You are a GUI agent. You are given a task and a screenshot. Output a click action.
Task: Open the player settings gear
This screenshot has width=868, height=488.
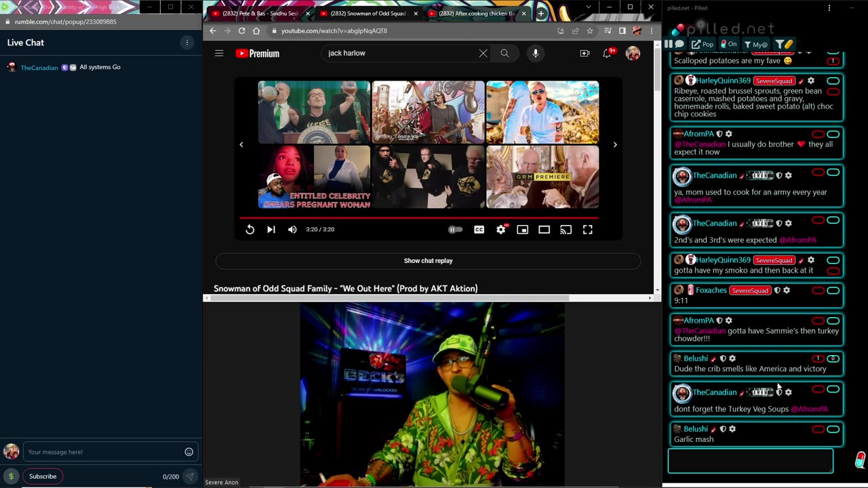pos(501,230)
